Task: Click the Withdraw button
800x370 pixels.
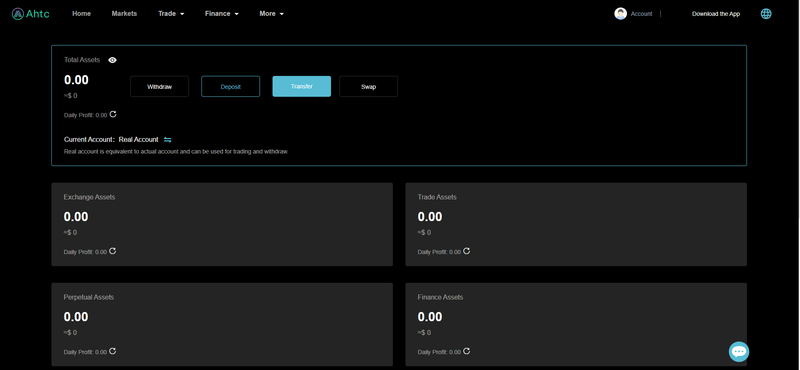Action: coord(160,87)
